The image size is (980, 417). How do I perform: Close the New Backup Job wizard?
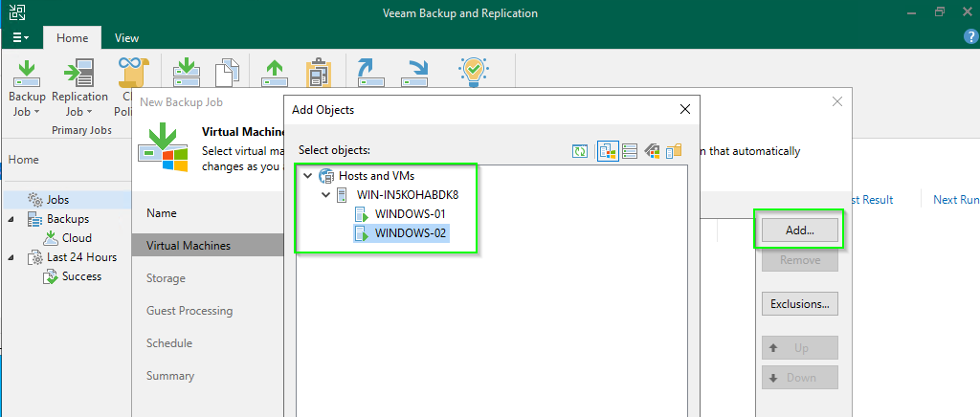(x=837, y=101)
